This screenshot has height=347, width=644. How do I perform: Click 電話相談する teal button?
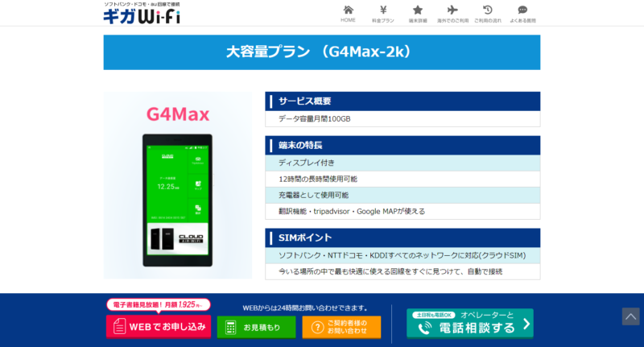pos(470,324)
